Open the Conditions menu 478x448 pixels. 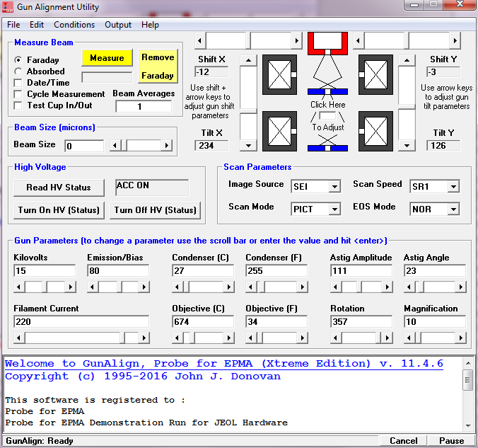(74, 25)
